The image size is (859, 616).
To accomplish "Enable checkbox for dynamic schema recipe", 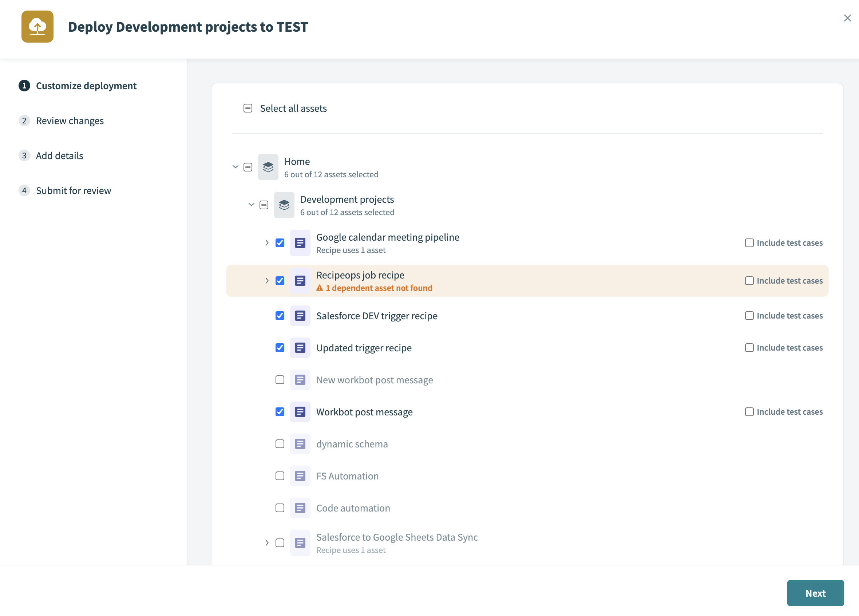I will click(x=279, y=443).
